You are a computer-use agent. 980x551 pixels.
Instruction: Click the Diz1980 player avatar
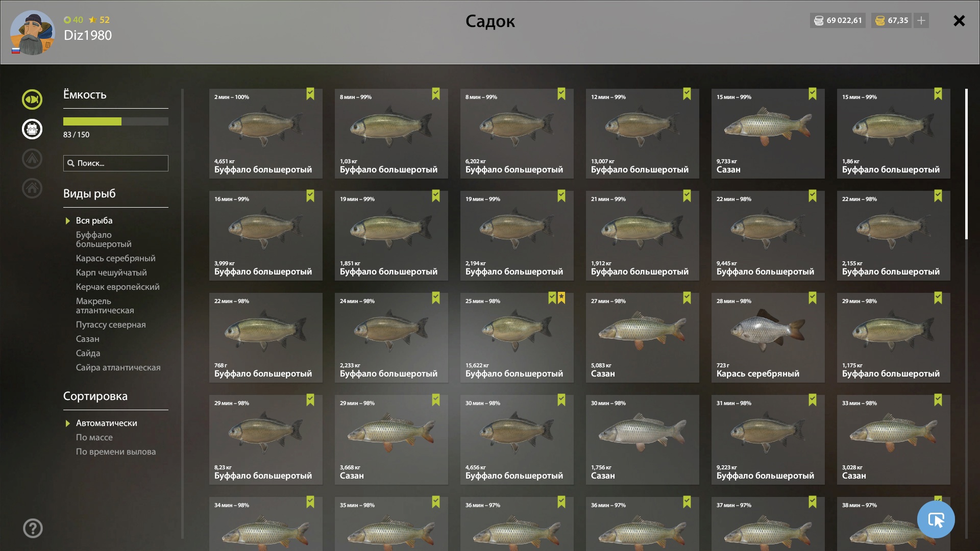tap(32, 32)
